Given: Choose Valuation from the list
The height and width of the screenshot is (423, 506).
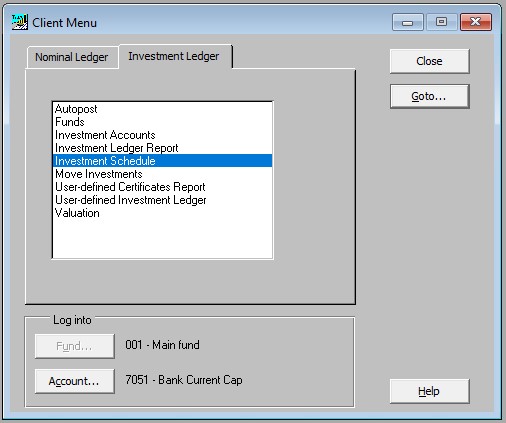Looking at the screenshot, I should (x=162, y=213).
